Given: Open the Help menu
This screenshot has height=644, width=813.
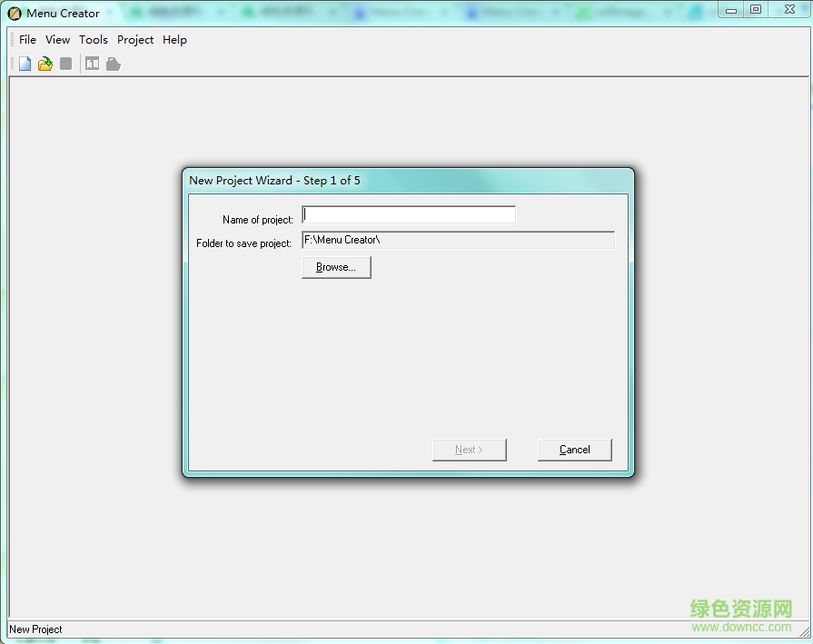Looking at the screenshot, I should pyautogui.click(x=174, y=40).
